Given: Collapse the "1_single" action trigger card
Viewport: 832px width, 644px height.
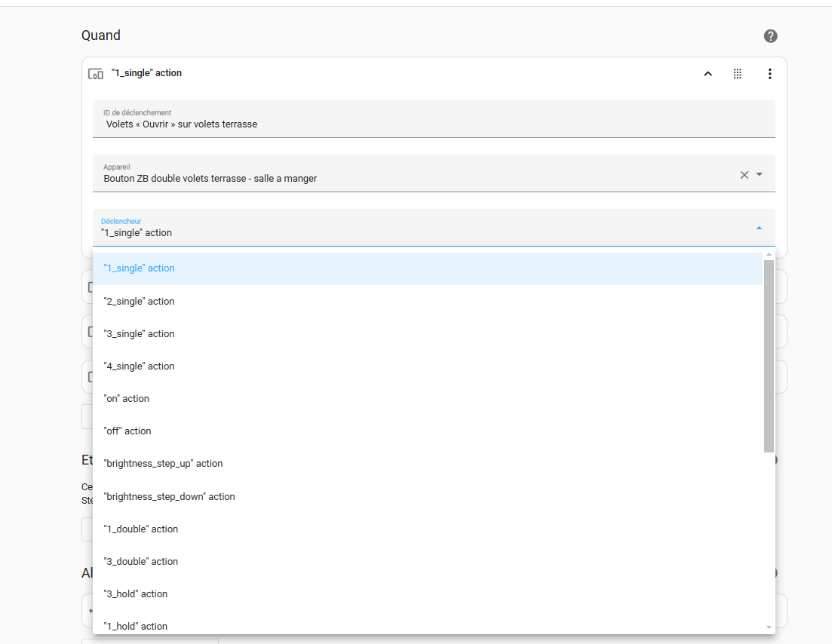Looking at the screenshot, I should tap(708, 74).
